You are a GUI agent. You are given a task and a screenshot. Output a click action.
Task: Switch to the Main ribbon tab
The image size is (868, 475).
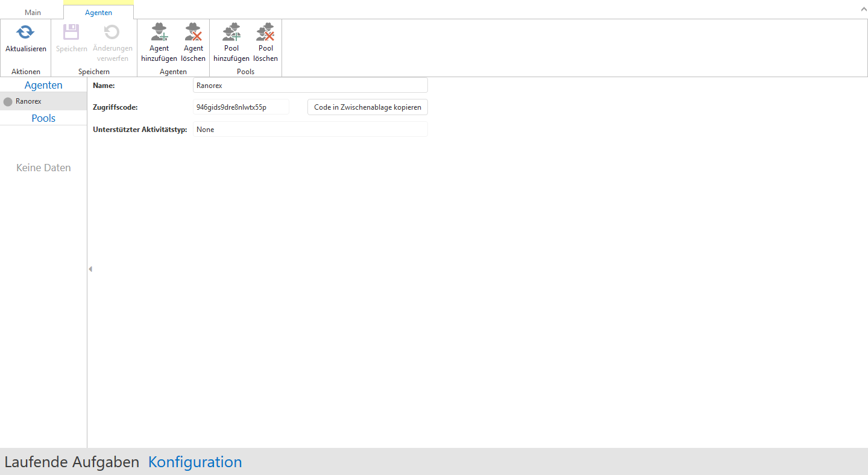click(33, 13)
